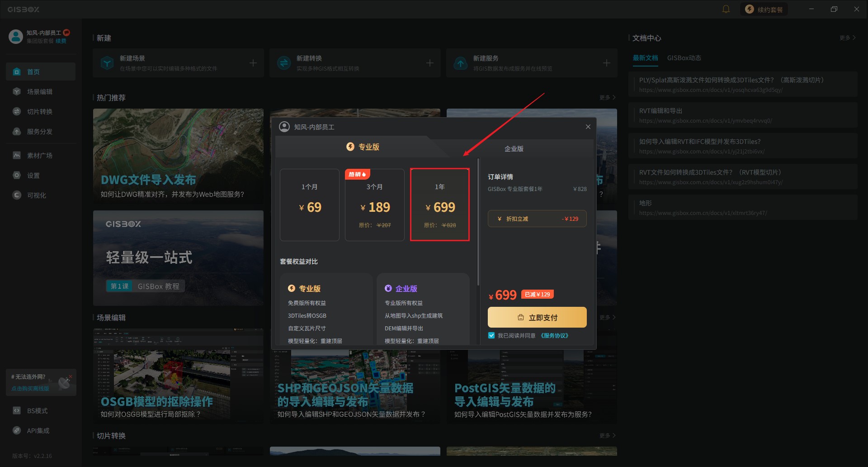Image resolution: width=868 pixels, height=467 pixels.
Task: Click 点击购买离线版 offline version link
Action: pos(30,389)
